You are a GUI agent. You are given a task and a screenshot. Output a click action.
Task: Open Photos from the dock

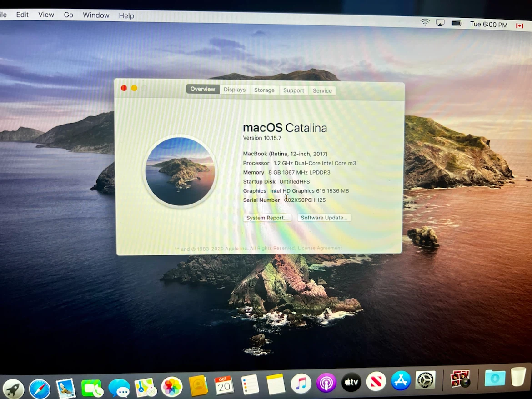point(172,386)
